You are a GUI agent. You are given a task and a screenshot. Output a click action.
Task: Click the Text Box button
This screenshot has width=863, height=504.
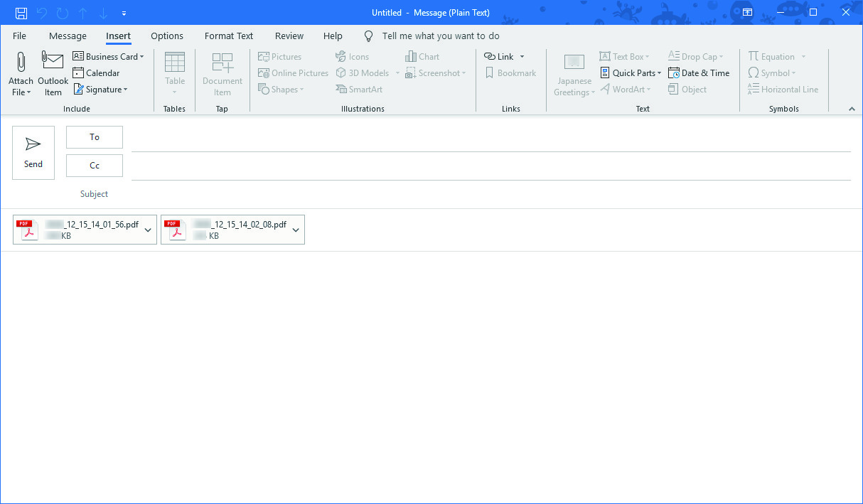click(624, 56)
